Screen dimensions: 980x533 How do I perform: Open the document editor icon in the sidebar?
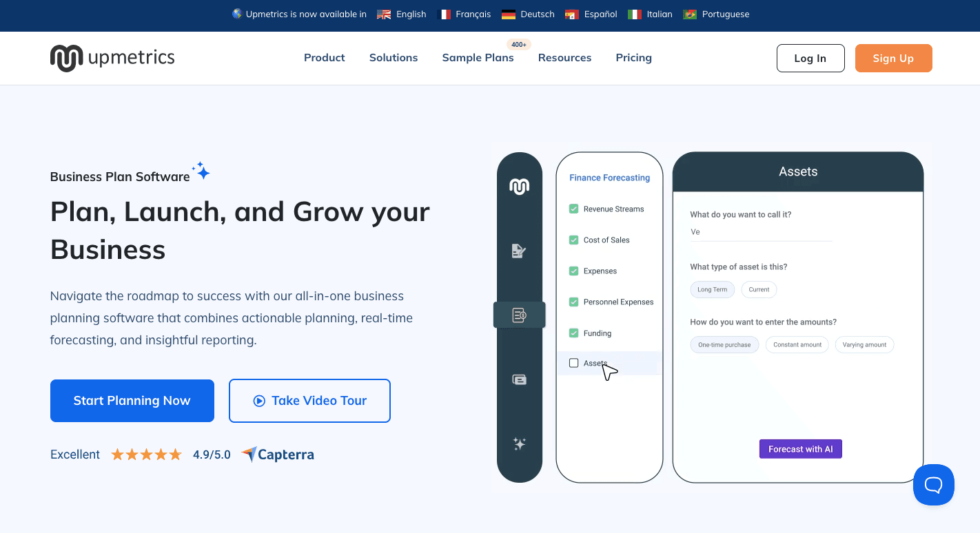[519, 251]
